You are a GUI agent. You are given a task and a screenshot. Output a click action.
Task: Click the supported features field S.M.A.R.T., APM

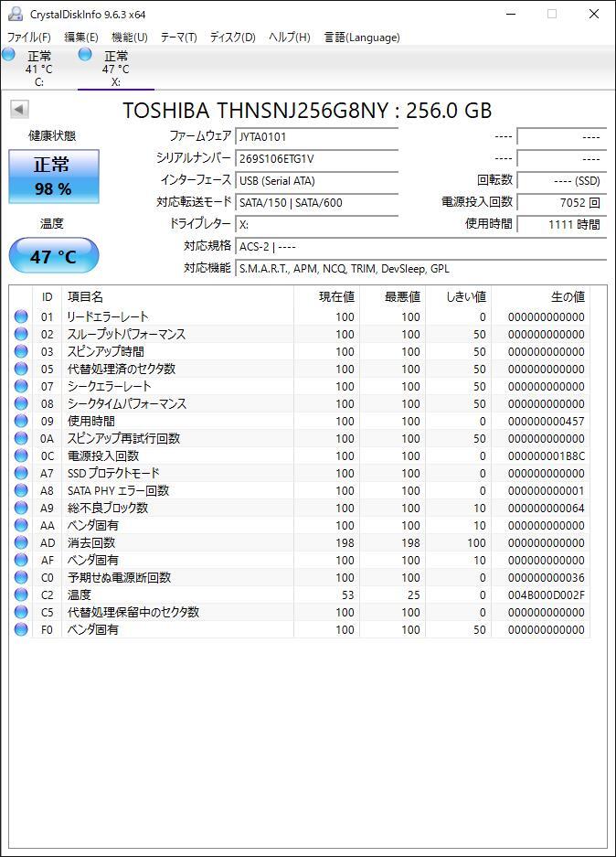[x=421, y=268]
